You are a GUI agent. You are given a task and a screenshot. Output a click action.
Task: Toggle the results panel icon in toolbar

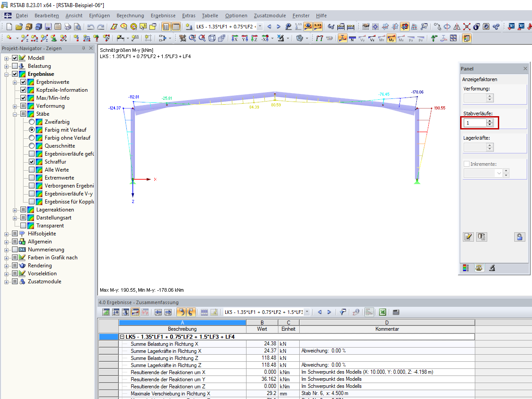click(x=466, y=38)
